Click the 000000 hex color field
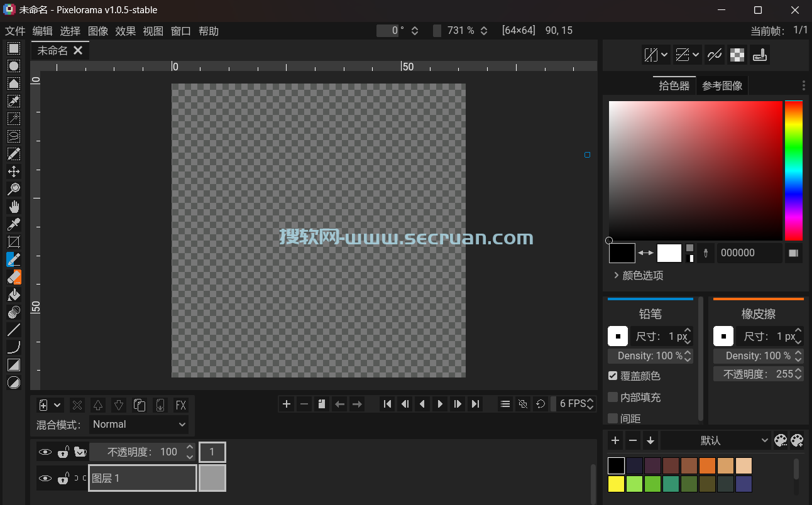 pyautogui.click(x=749, y=253)
